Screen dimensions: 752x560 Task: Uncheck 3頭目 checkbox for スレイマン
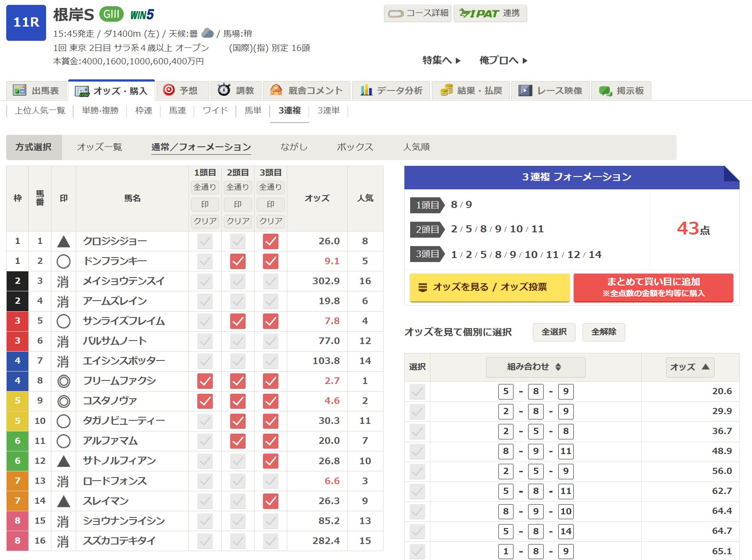(270, 501)
